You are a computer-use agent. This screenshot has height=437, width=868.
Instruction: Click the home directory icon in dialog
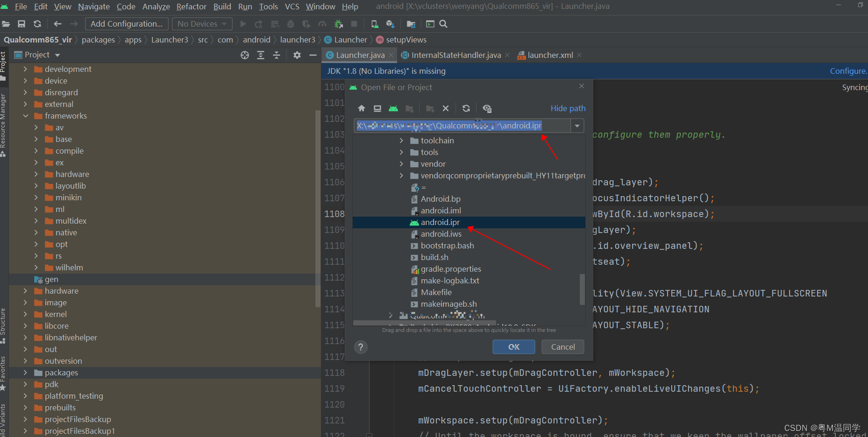361,108
